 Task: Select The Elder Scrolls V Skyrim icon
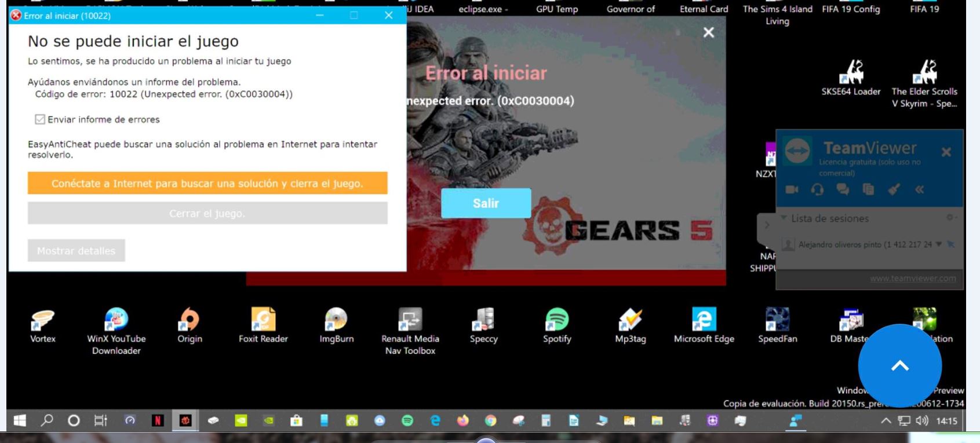tap(924, 85)
